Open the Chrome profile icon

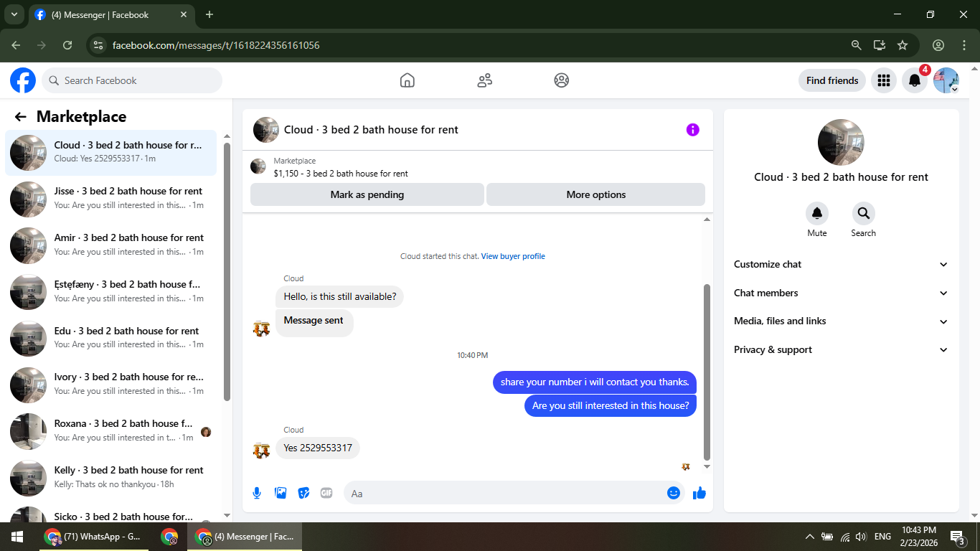(938, 45)
